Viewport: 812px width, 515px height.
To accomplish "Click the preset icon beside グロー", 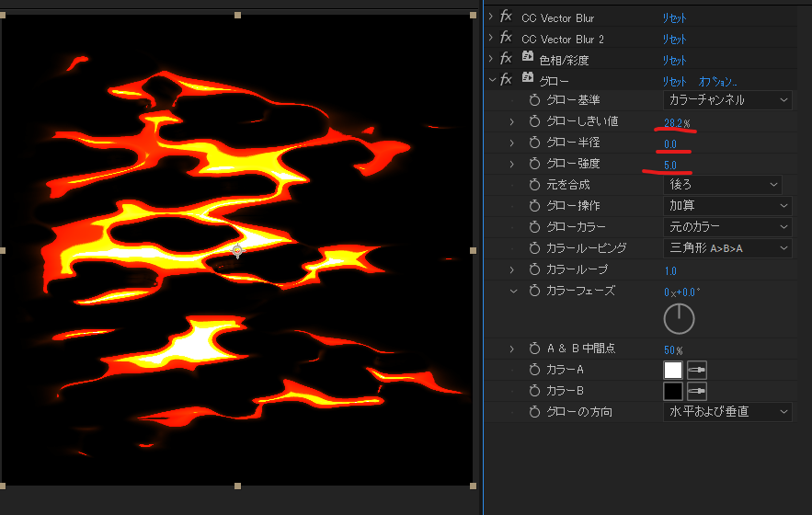I will pyautogui.click(x=528, y=78).
